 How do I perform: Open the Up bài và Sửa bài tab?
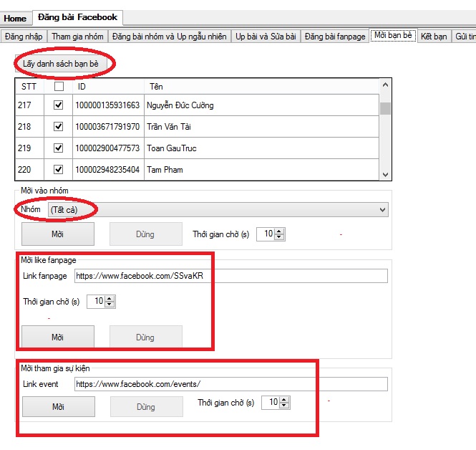[266, 37]
